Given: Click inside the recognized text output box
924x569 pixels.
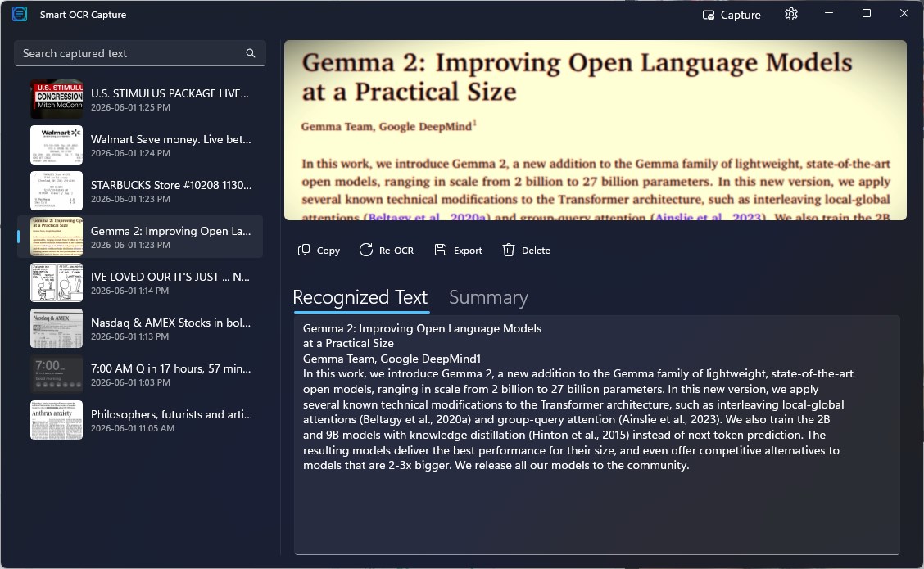Looking at the screenshot, I should tap(596, 435).
